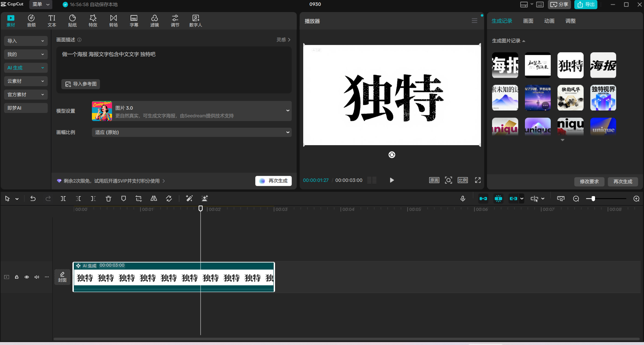644x345 pixels.
Task: Click the mirror flip tool
Action: [x=154, y=198]
